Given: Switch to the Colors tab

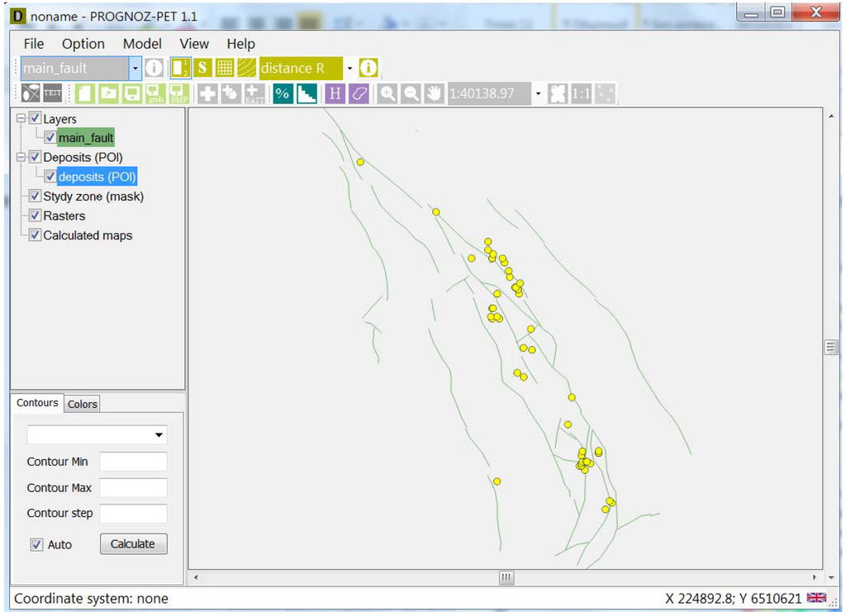Looking at the screenshot, I should [83, 404].
